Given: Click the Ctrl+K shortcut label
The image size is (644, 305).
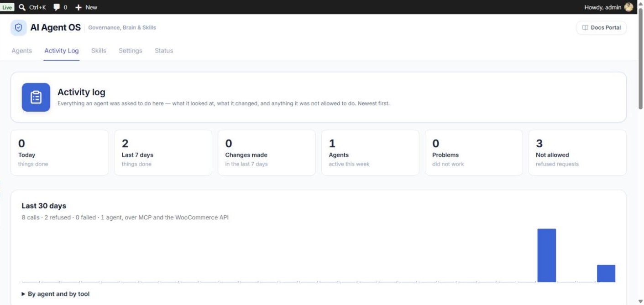Looking at the screenshot, I should pyautogui.click(x=38, y=7).
